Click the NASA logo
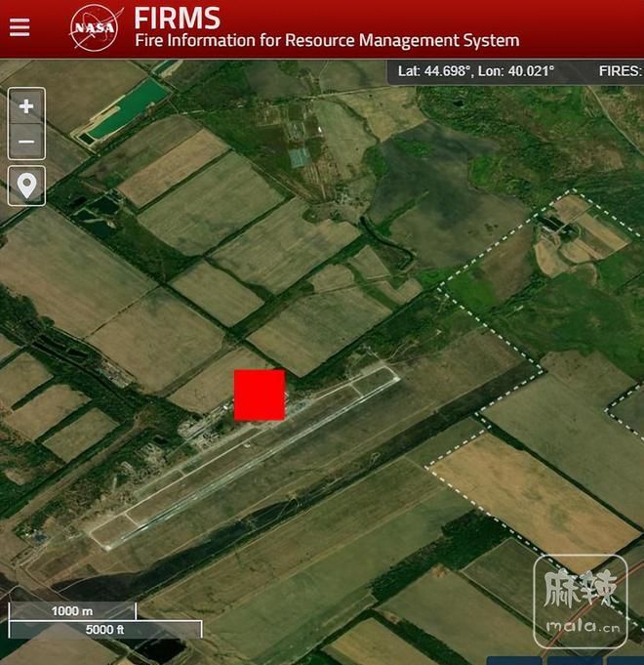 point(97,27)
